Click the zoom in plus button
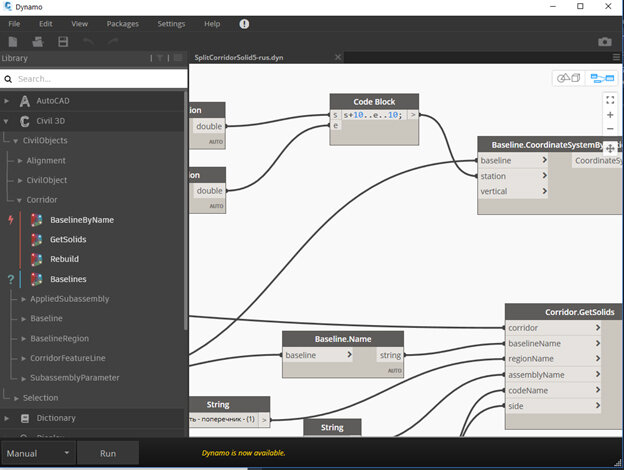Viewport: 624px width, 470px height. (x=610, y=115)
